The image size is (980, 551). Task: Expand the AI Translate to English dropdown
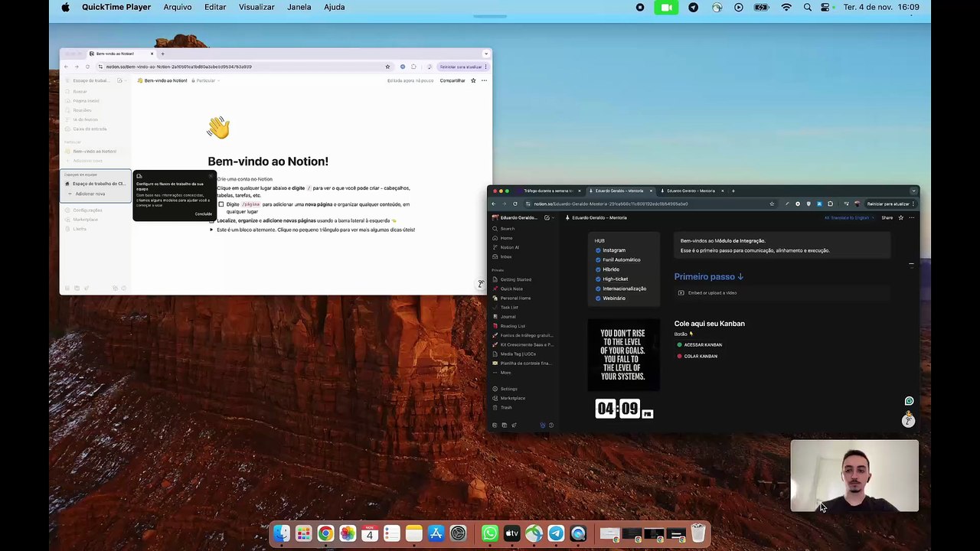[850, 217]
